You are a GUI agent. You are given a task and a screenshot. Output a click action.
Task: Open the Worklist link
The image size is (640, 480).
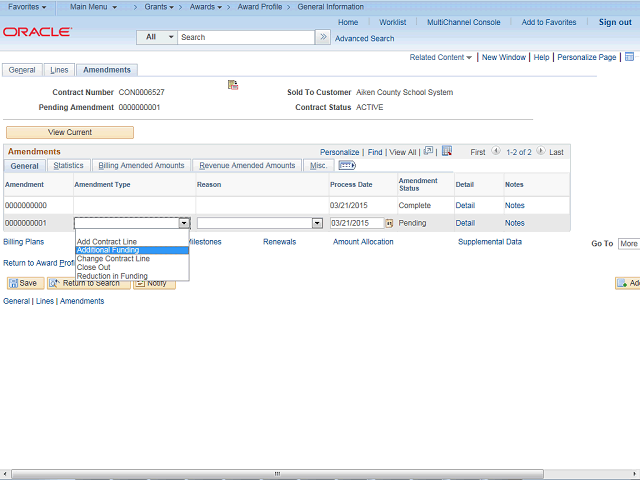(x=393, y=22)
